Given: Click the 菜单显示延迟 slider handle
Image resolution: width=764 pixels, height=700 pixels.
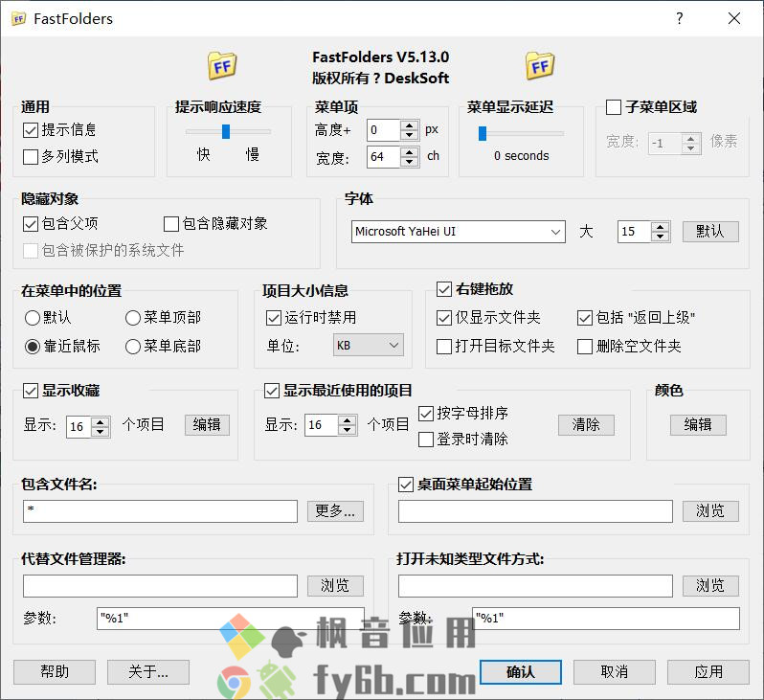Looking at the screenshot, I should point(483,133).
